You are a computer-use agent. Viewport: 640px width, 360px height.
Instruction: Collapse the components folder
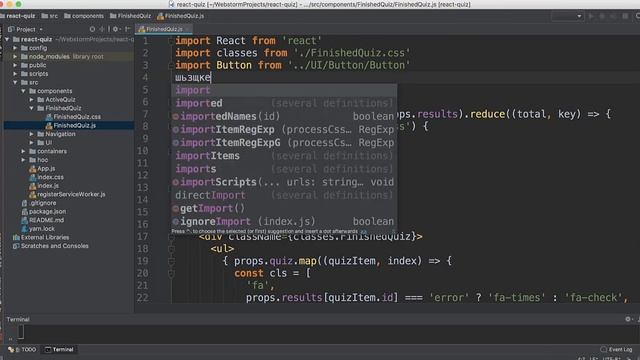(x=23, y=91)
